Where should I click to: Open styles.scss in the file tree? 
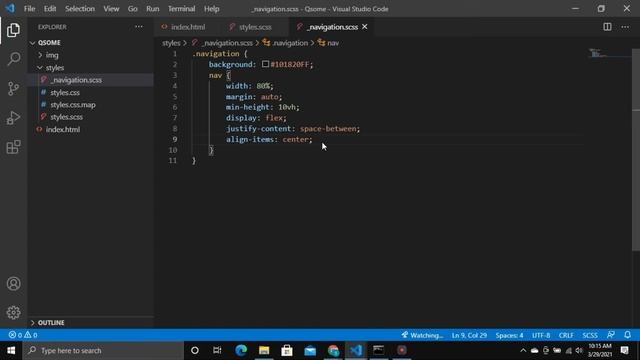pyautogui.click(x=67, y=117)
